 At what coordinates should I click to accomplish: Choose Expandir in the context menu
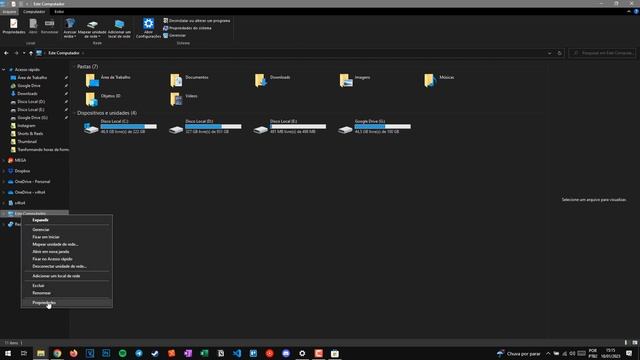click(x=67, y=220)
